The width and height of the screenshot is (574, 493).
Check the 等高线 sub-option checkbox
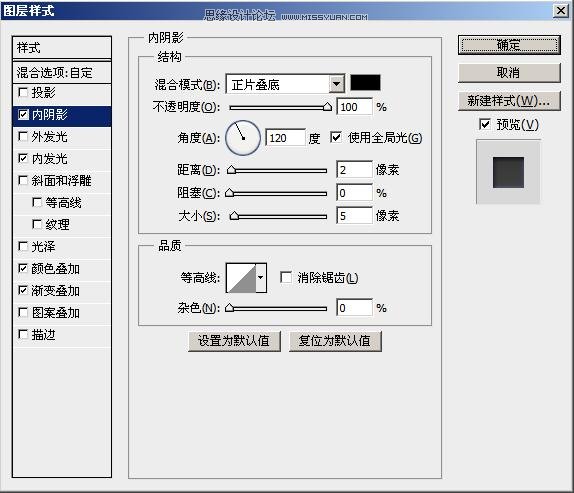[x=37, y=202]
